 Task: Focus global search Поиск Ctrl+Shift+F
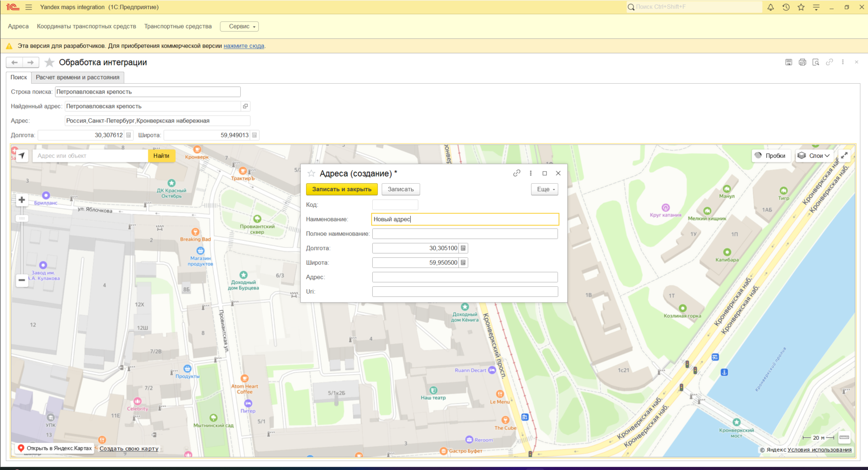tap(694, 7)
